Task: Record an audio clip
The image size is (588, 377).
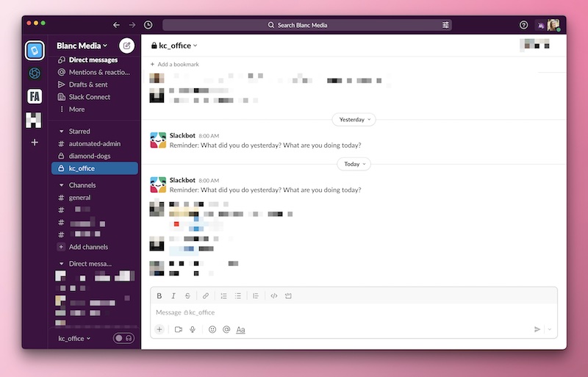Action: [193, 329]
